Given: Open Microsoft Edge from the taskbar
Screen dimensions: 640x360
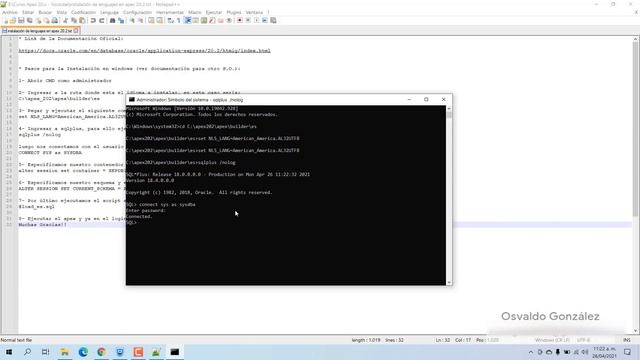Looking at the screenshot, I should point(83,352).
